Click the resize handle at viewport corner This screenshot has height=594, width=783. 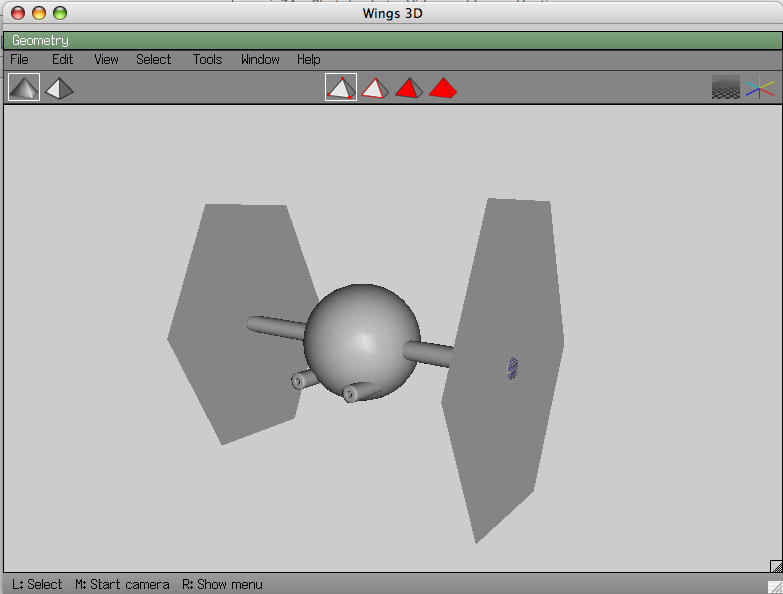point(775,566)
